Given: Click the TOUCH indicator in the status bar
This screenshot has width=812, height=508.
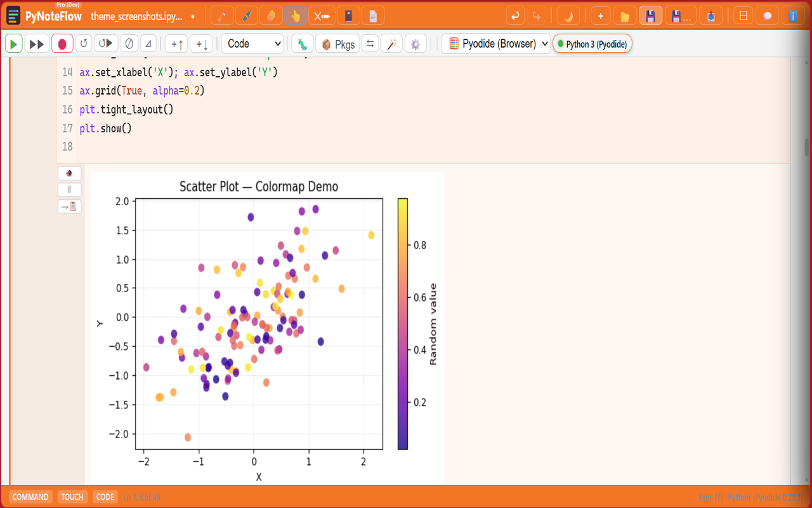Looking at the screenshot, I should click(x=72, y=497).
